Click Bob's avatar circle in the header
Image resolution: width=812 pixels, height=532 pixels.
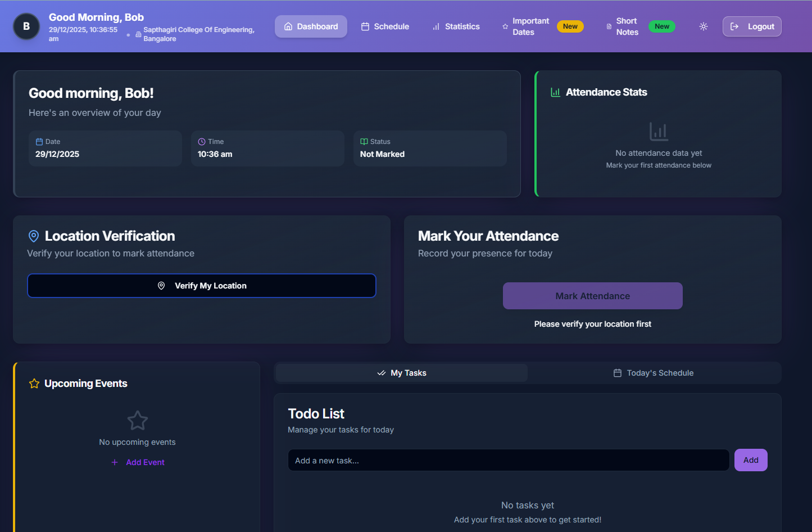point(26,26)
